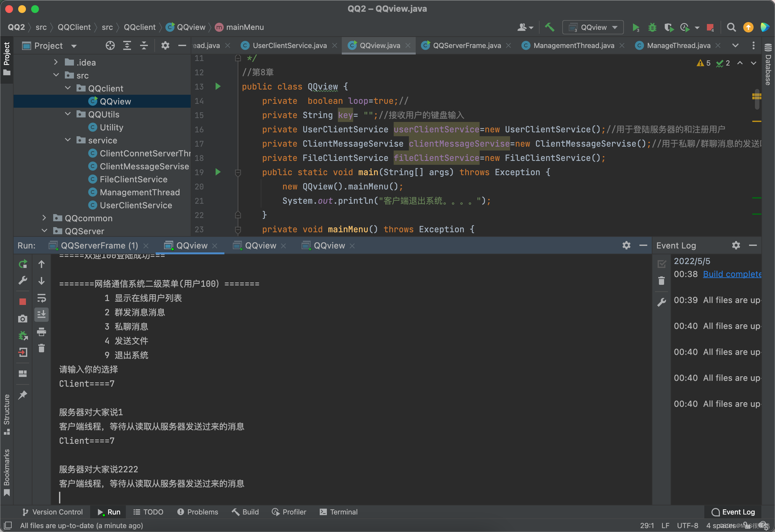The image size is (775, 532).
Task: Click the Print console output icon
Action: (42, 332)
